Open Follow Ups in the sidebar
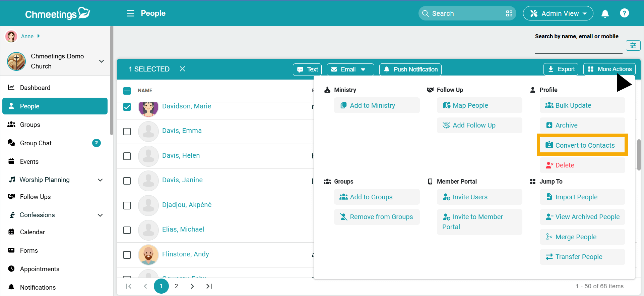The height and width of the screenshot is (296, 644). (x=55, y=197)
